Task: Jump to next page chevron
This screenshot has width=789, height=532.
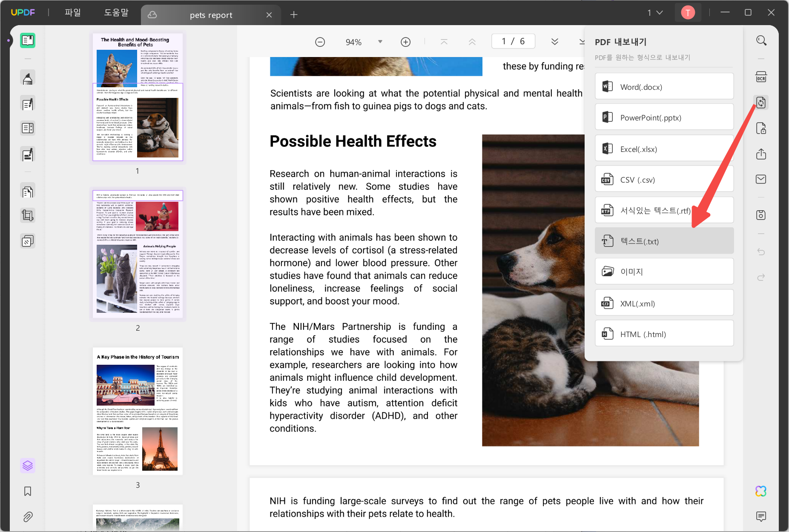Action: (555, 42)
